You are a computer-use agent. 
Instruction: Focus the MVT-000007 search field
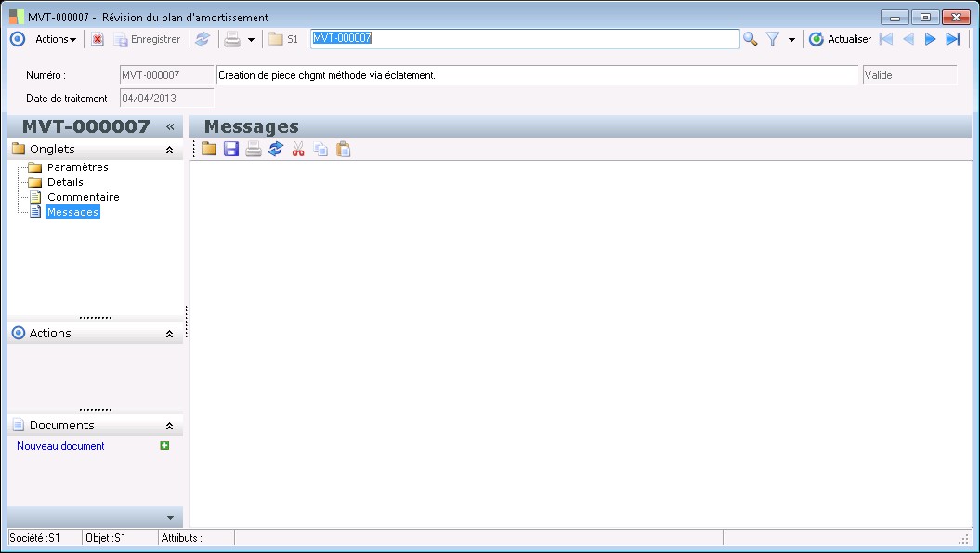525,39
